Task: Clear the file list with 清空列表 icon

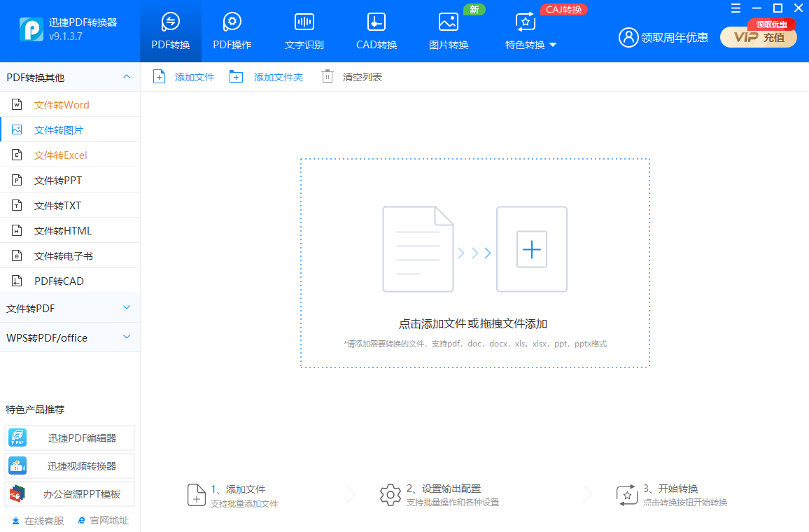Action: pos(327,76)
